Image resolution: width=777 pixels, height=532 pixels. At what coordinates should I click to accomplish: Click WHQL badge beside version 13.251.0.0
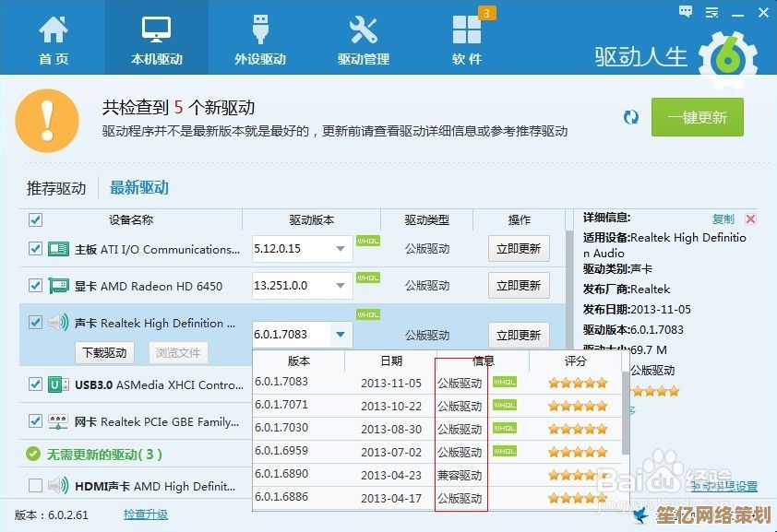368,278
